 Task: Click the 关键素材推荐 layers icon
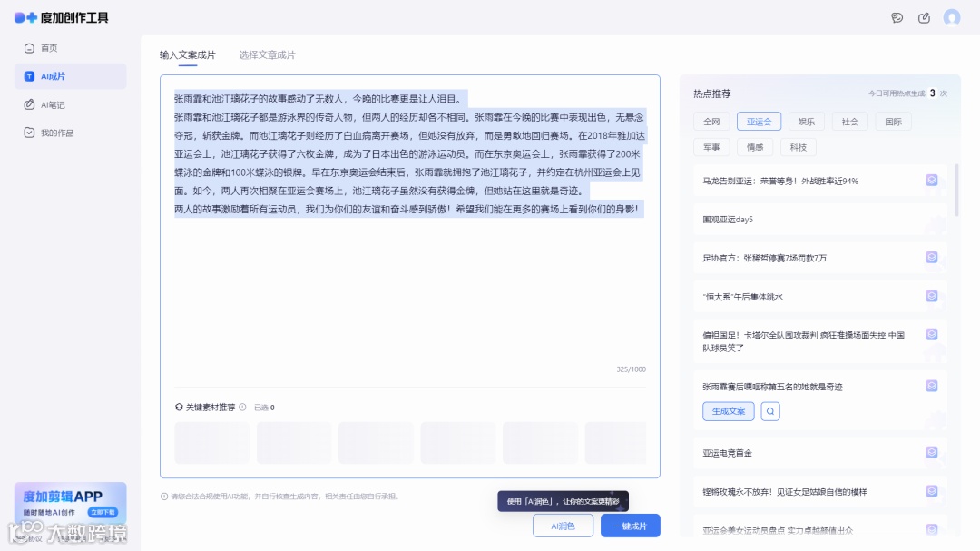179,408
